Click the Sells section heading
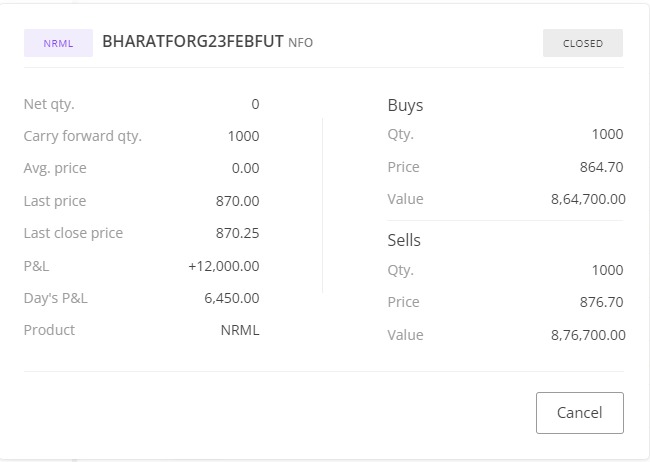650x462 pixels. coord(404,240)
